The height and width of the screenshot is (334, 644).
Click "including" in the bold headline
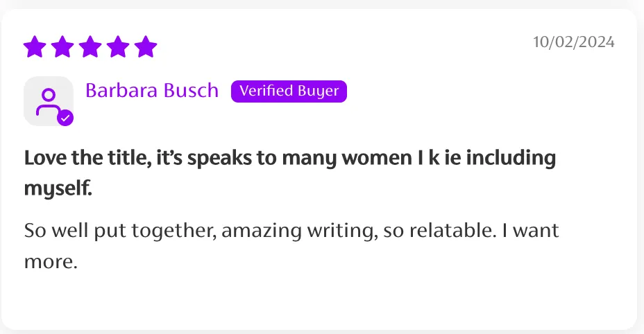click(x=511, y=158)
